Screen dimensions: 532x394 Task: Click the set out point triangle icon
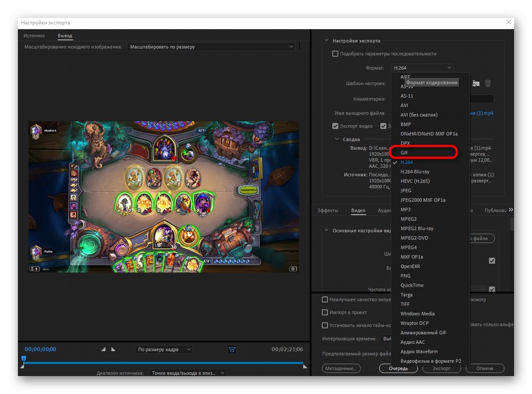(113, 349)
